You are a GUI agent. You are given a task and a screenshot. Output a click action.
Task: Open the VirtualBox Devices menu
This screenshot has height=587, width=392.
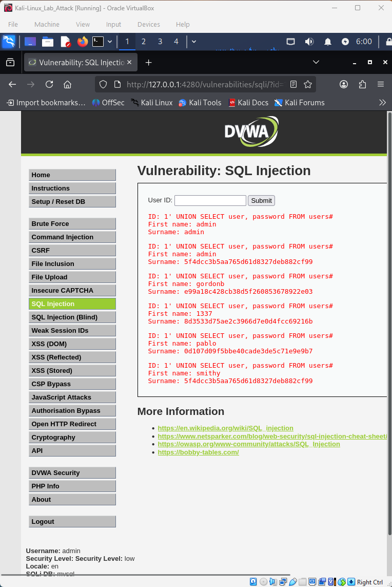(x=148, y=24)
